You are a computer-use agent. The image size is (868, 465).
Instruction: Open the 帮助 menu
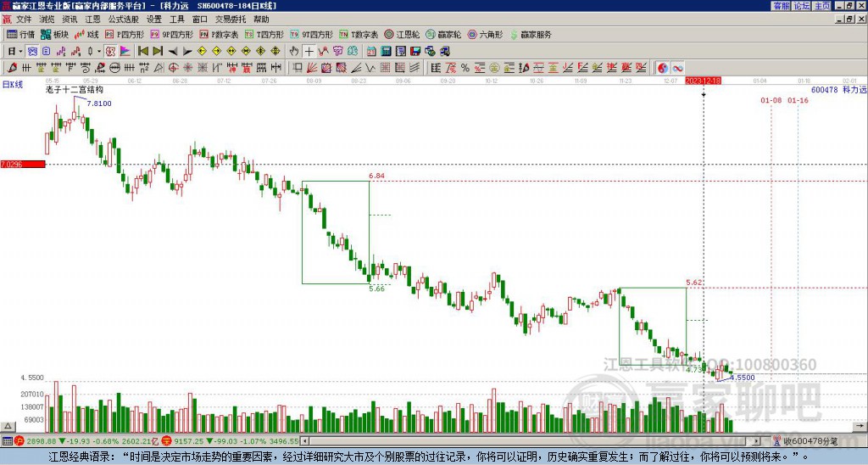(261, 20)
